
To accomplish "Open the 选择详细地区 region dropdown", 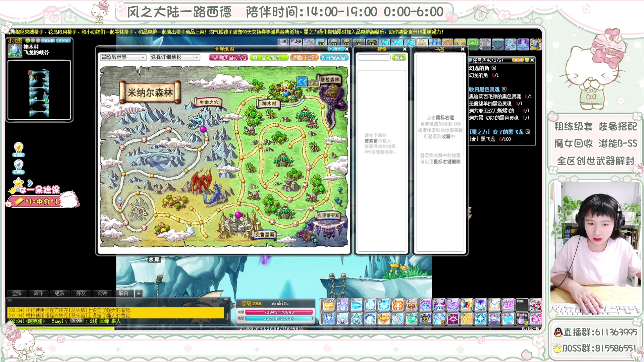I will coord(175,57).
